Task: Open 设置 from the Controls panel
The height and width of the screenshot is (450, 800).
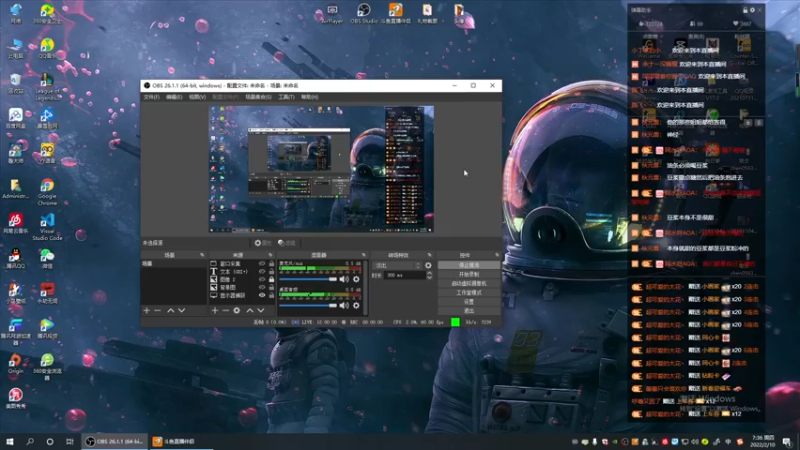Action: pyautogui.click(x=469, y=302)
